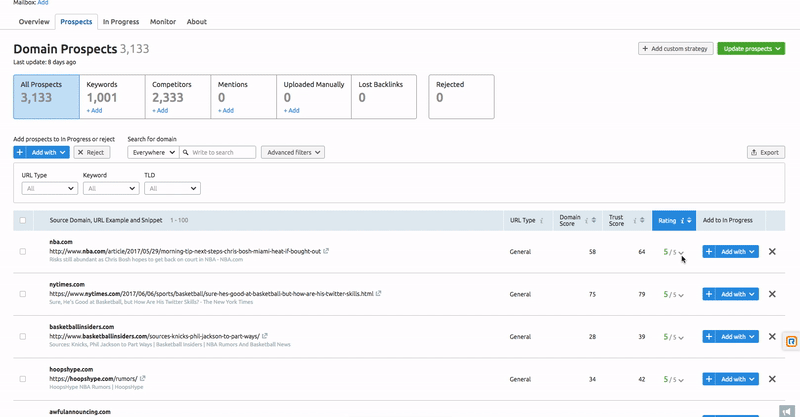
Task: Select the Rejected 0 card
Action: click(x=461, y=97)
